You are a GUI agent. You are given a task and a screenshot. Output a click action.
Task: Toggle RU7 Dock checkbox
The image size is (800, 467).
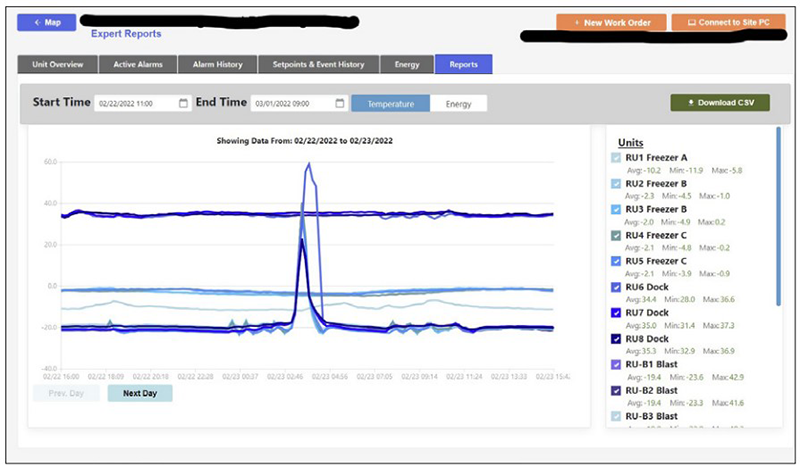[616, 313]
